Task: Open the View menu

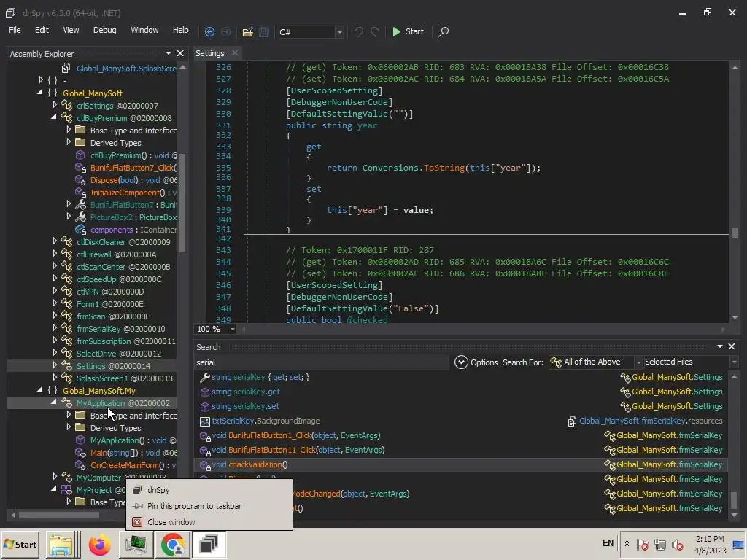Action: pyautogui.click(x=71, y=30)
